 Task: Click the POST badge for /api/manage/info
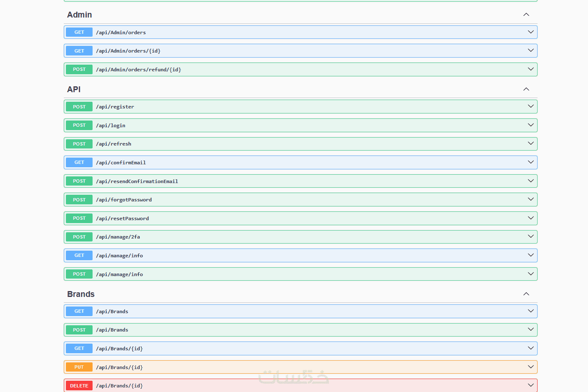(x=79, y=274)
